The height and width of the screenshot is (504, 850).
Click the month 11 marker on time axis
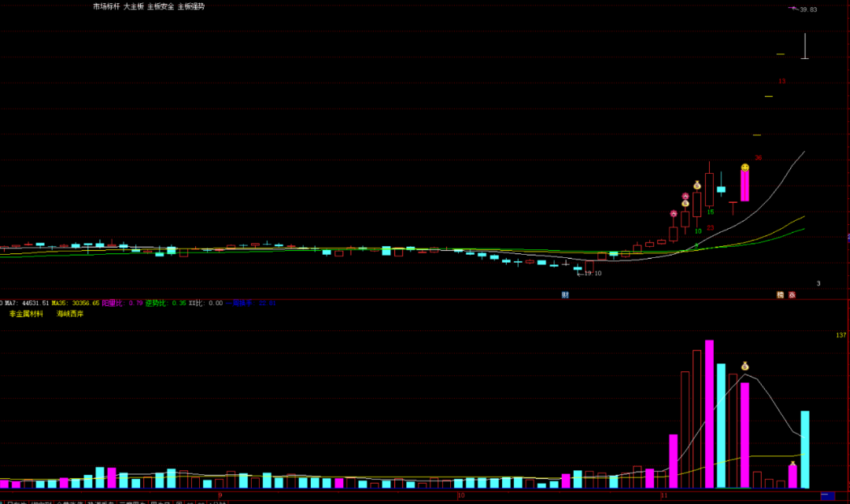[x=664, y=495]
